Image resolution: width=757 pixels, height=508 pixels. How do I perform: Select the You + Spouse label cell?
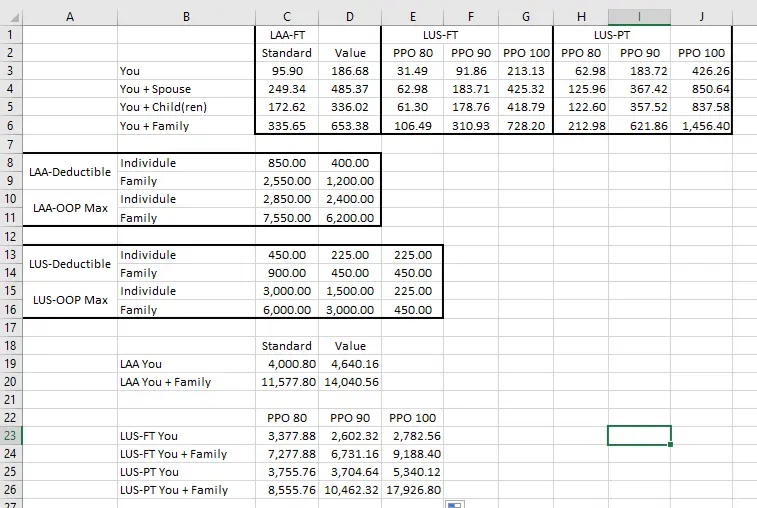(186, 89)
